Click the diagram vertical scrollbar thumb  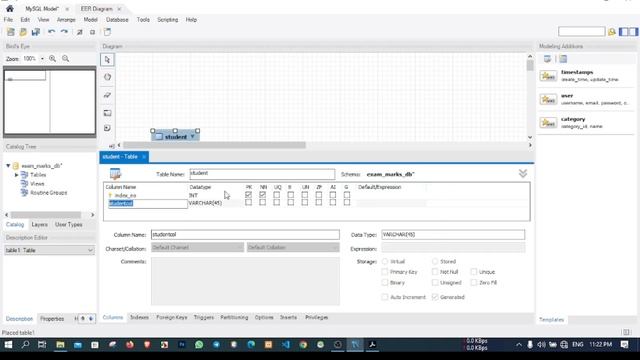(530, 65)
